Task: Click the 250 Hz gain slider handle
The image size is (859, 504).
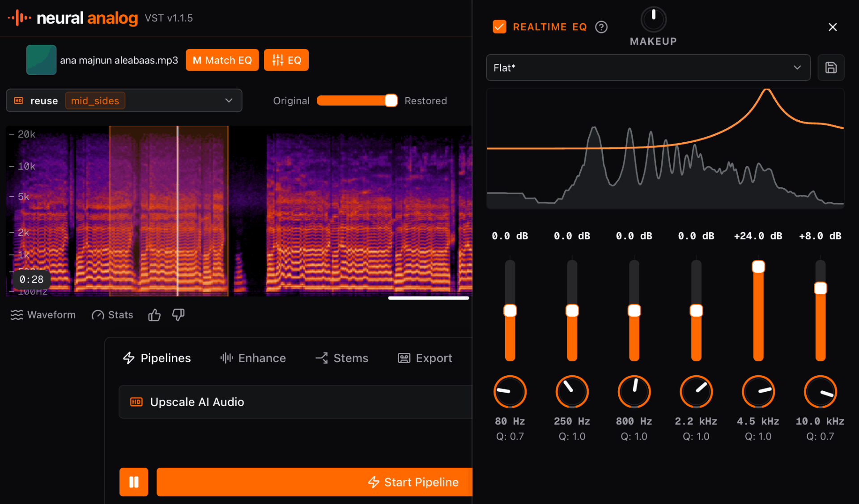Action: point(572,310)
